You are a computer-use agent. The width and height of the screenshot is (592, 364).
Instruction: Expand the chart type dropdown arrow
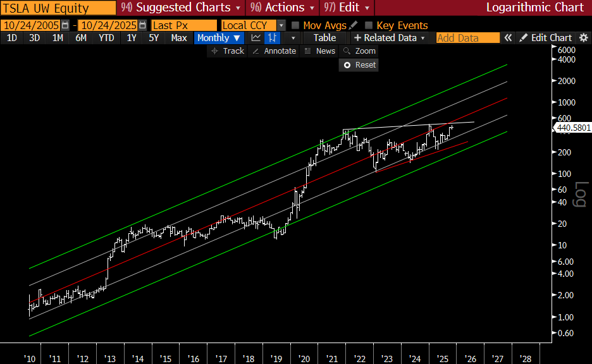tap(293, 38)
